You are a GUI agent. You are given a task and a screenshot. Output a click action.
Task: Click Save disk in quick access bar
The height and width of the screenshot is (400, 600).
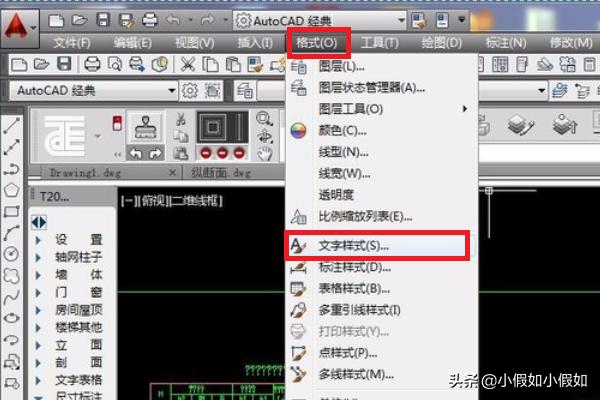[103, 20]
